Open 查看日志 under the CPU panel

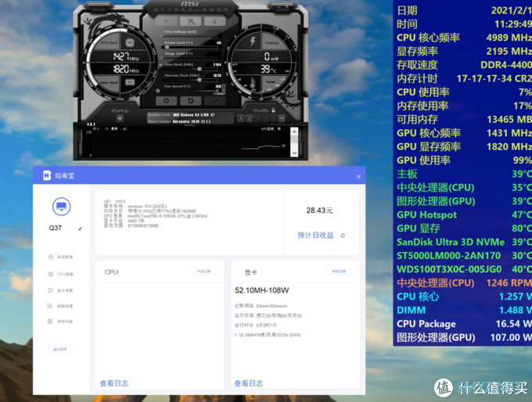click(114, 383)
